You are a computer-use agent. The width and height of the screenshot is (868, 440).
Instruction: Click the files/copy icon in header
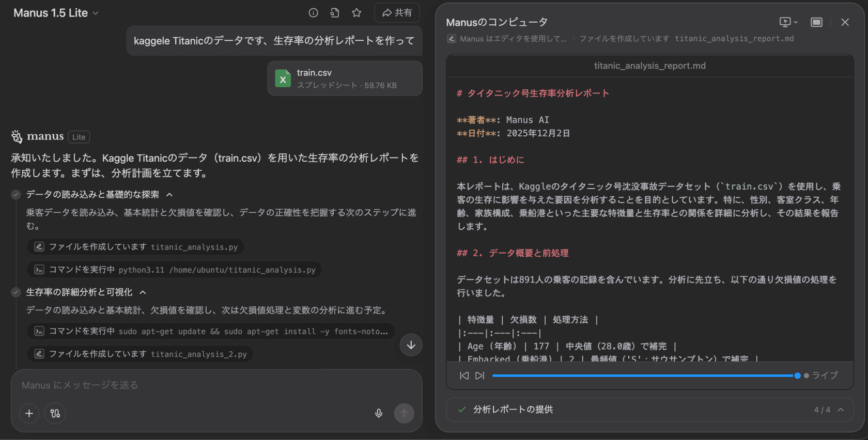coord(335,13)
